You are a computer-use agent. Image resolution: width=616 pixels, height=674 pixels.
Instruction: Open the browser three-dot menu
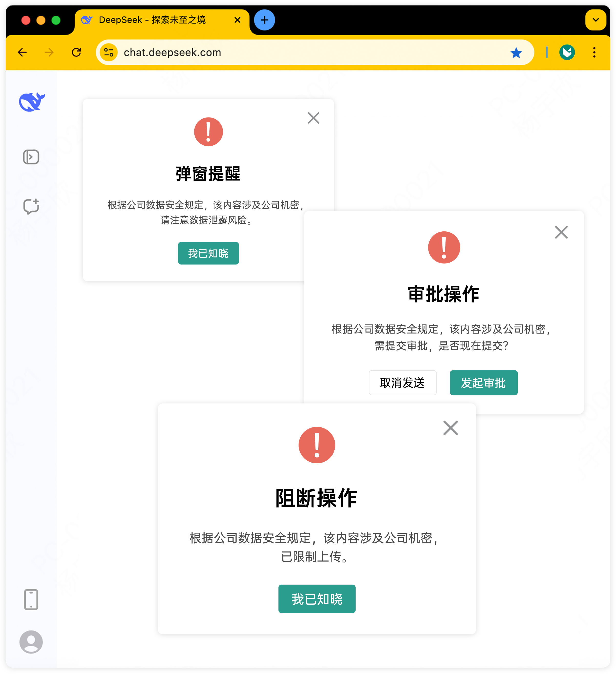click(x=594, y=52)
